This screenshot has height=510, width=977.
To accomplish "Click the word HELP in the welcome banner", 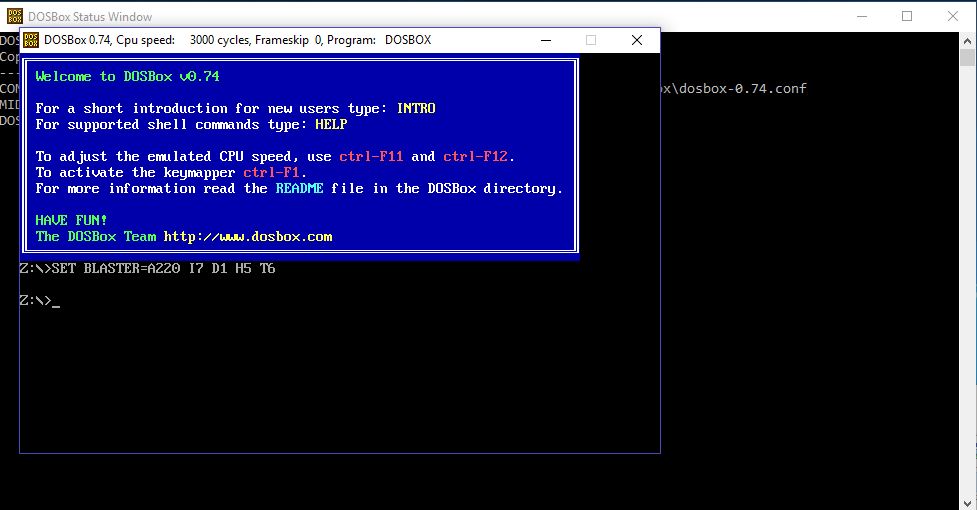I will 331,124.
